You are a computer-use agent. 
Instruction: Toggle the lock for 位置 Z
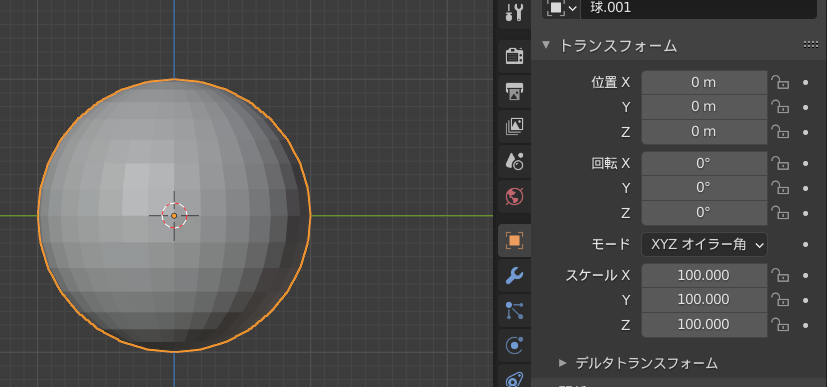tap(780, 131)
